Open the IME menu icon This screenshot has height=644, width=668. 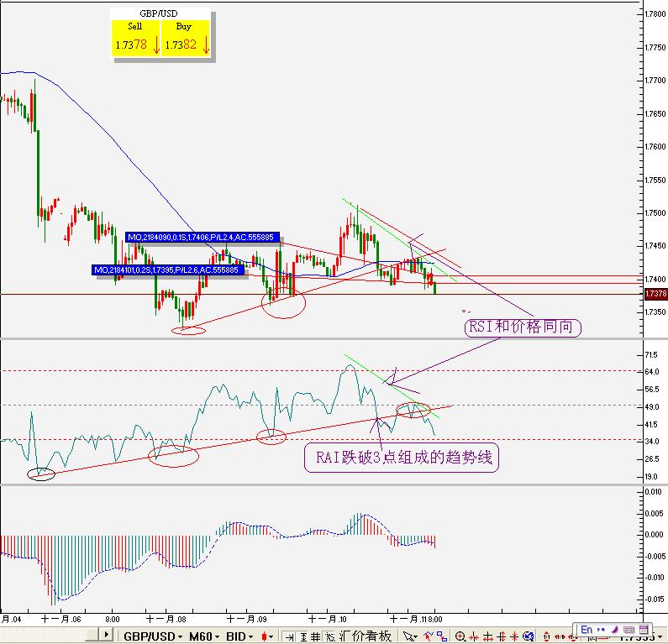(x=644, y=630)
